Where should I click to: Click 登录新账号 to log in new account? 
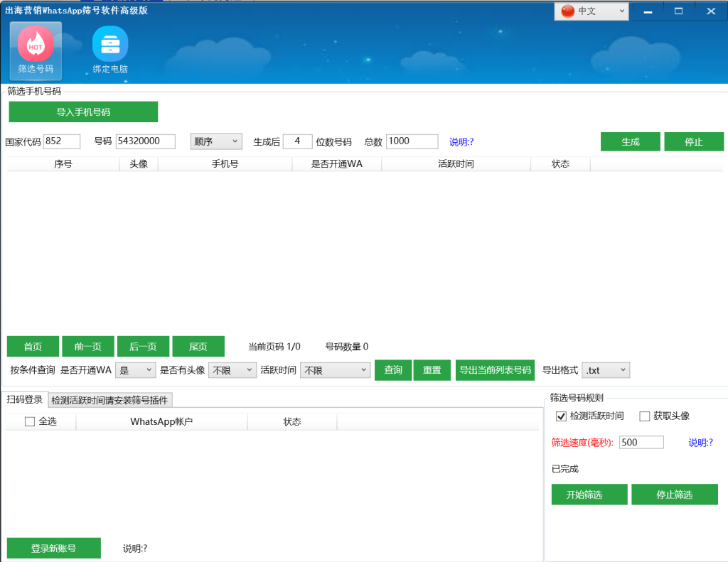pos(53,548)
